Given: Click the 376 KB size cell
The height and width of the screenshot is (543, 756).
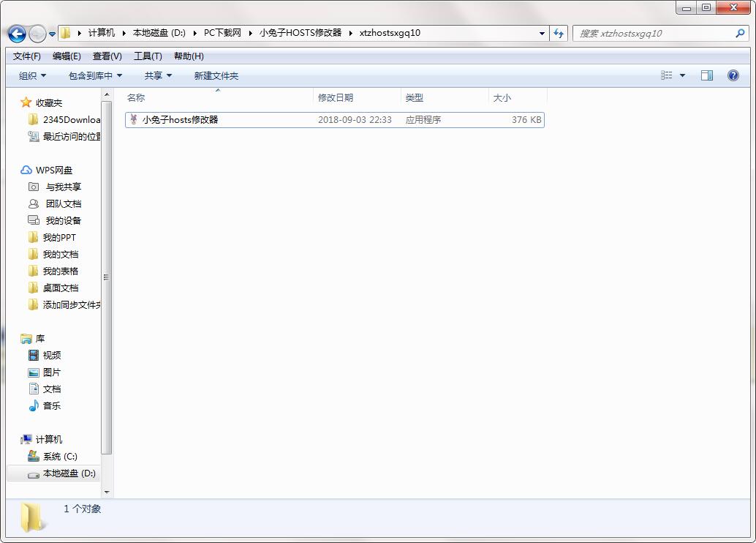Looking at the screenshot, I should click(526, 120).
